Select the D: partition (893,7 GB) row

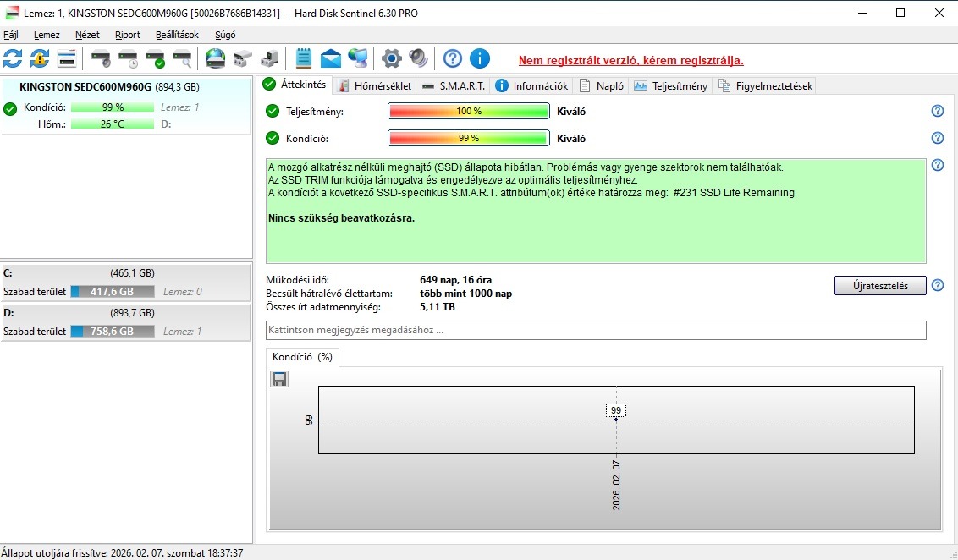coord(126,322)
